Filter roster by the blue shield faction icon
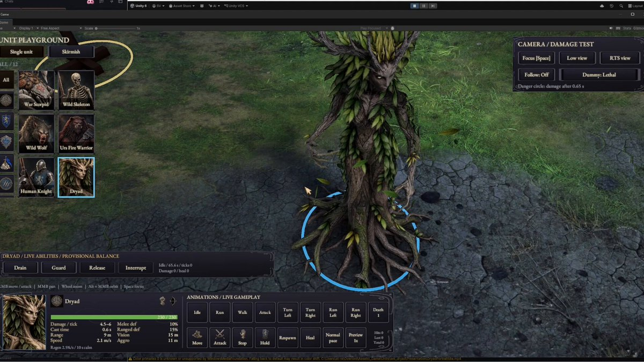The height and width of the screenshot is (362, 644). (x=6, y=120)
